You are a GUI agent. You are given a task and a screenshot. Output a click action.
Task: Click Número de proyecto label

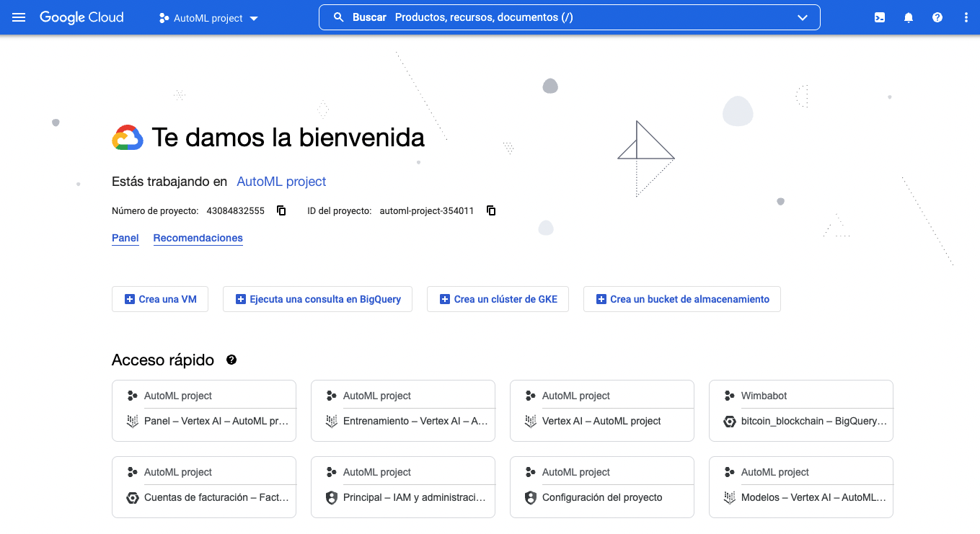pyautogui.click(x=155, y=211)
